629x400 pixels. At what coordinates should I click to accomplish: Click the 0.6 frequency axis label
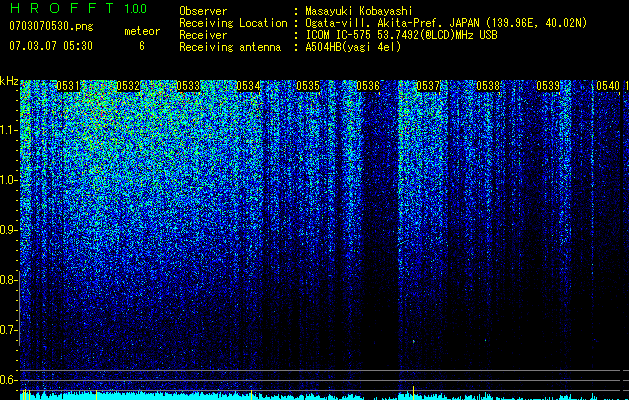[9, 380]
